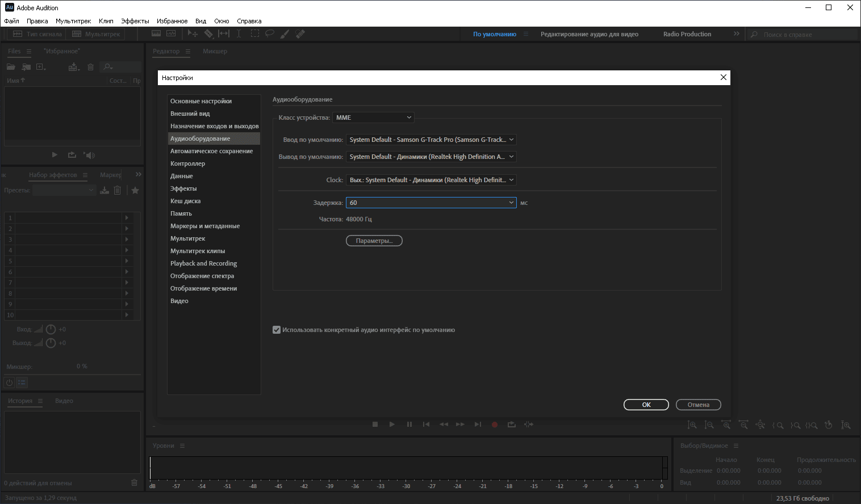Open file folder icon in Files panel
Viewport: 861px width, 504px height.
[x=11, y=67]
